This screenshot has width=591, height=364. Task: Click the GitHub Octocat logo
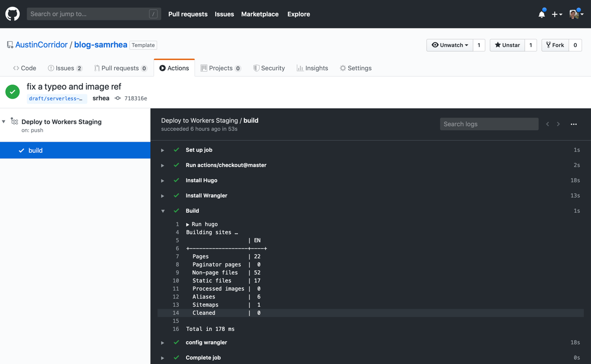coord(12,14)
